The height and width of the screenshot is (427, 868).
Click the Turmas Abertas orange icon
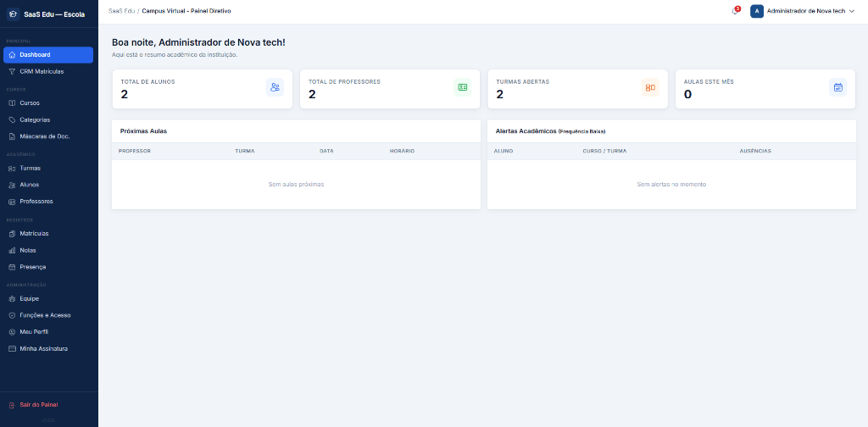click(x=650, y=87)
